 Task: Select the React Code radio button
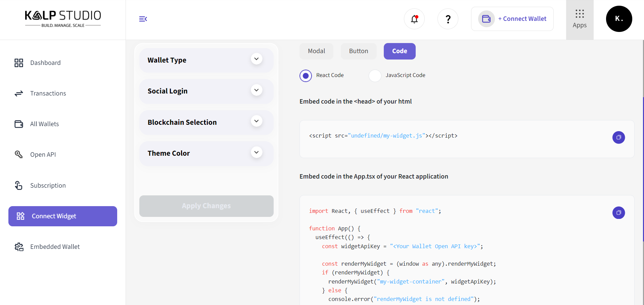[306, 76]
